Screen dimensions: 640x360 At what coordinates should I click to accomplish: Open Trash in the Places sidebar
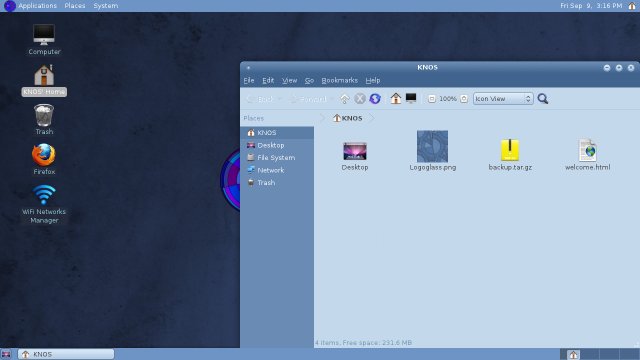277,182
